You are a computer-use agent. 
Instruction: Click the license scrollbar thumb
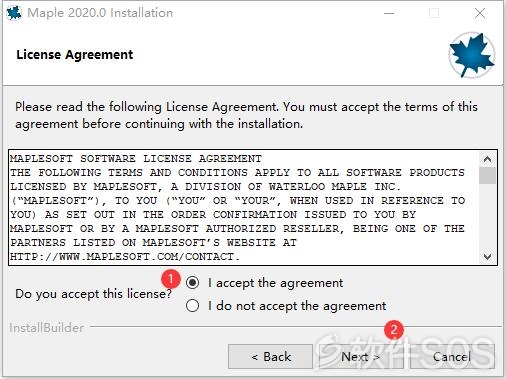(487, 175)
